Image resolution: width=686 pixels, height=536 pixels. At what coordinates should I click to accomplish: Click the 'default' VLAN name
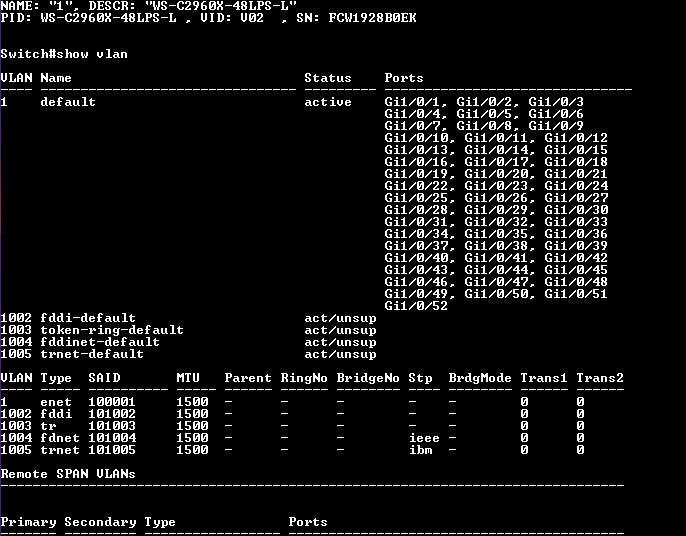coord(68,102)
